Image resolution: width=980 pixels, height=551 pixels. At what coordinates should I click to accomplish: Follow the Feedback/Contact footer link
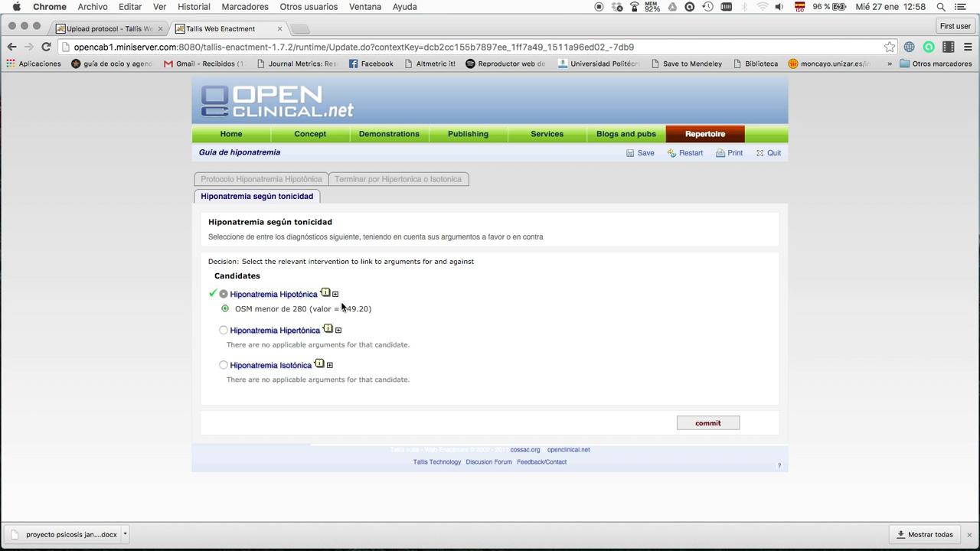pyautogui.click(x=541, y=462)
